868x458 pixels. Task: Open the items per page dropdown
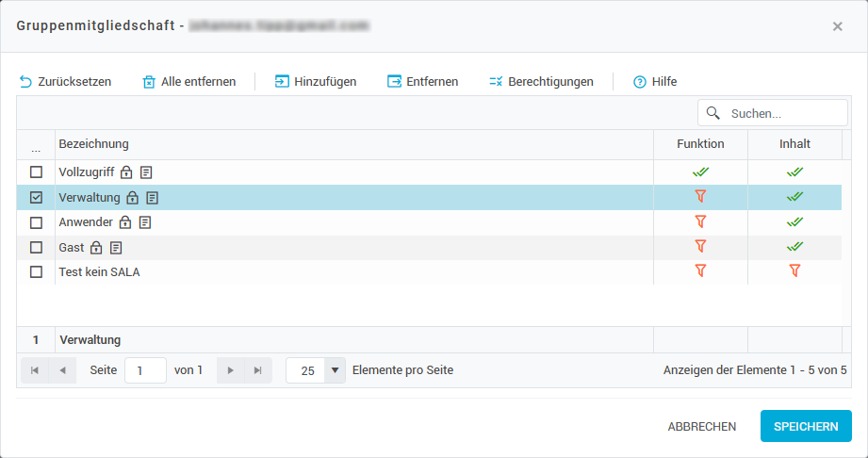[335, 370]
